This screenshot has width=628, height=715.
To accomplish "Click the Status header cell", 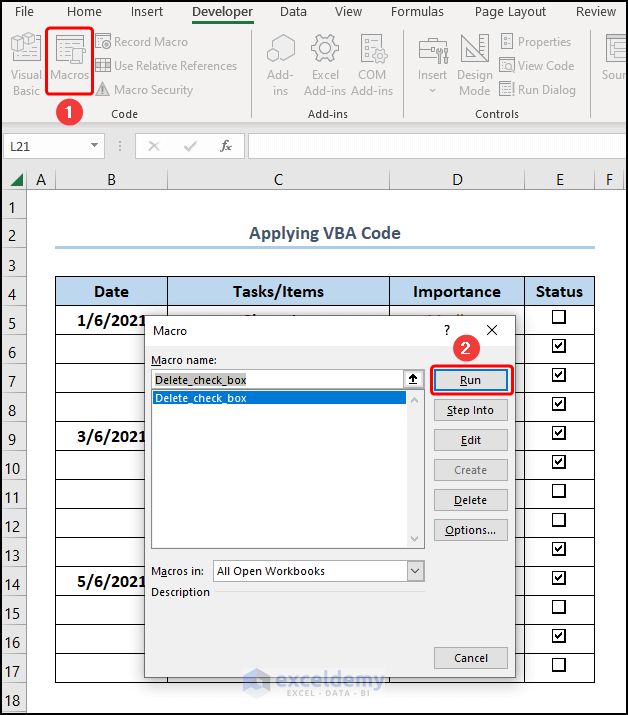I will tap(559, 291).
